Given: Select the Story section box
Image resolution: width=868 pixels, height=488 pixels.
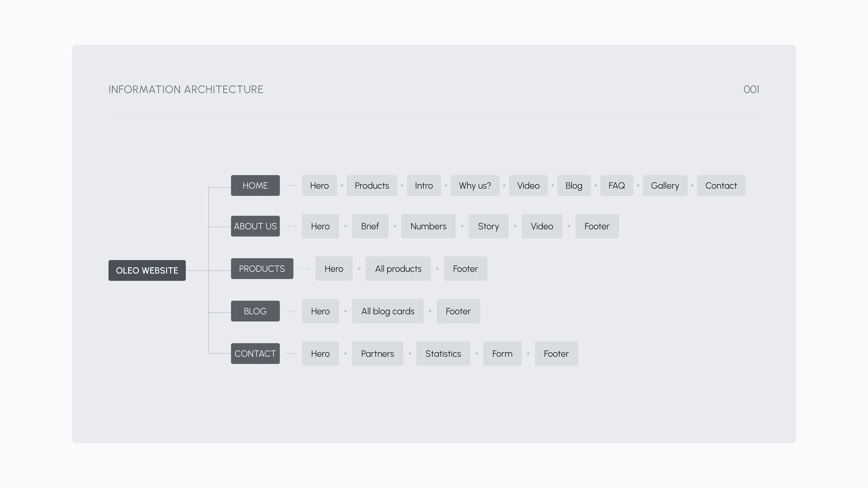Looking at the screenshot, I should [x=488, y=226].
